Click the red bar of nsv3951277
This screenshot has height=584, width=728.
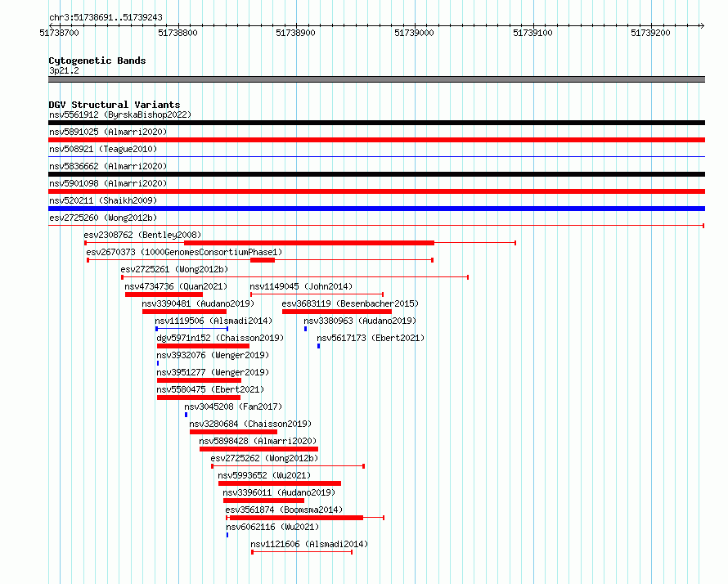coord(200,380)
